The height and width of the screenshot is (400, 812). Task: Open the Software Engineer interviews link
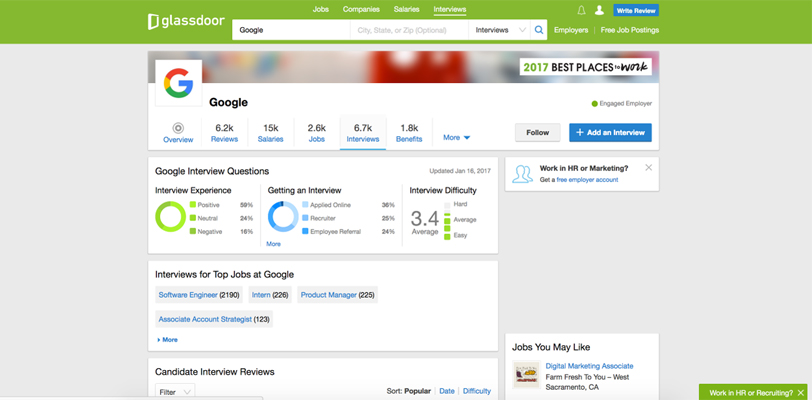click(x=188, y=295)
